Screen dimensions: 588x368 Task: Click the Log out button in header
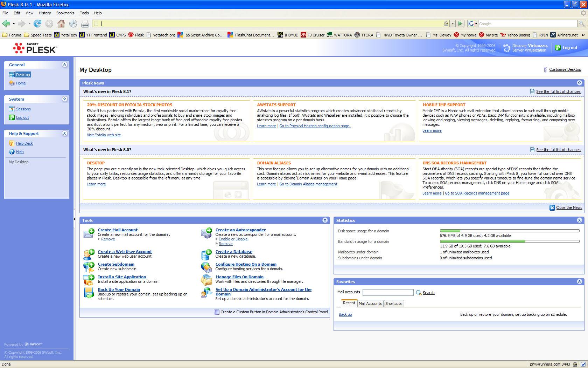[566, 48]
